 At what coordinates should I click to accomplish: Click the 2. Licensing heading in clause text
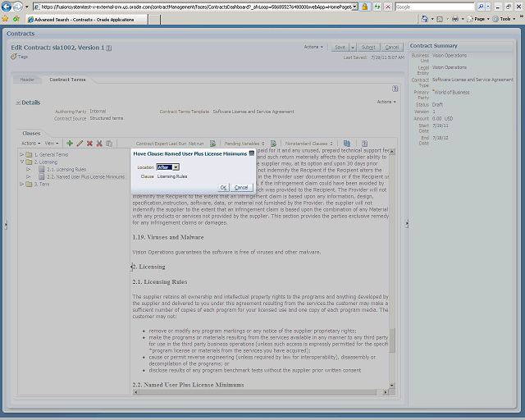(x=149, y=267)
